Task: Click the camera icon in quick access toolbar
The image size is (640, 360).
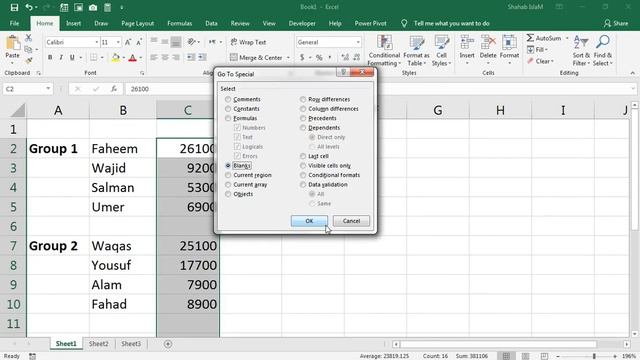Action: point(93,7)
